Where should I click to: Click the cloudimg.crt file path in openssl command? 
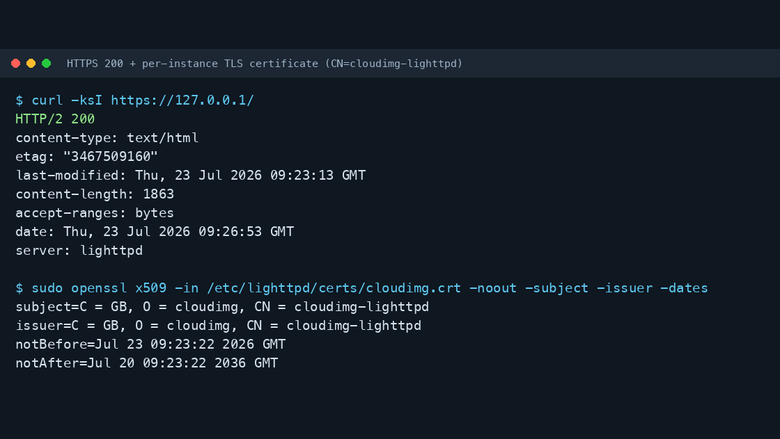334,288
